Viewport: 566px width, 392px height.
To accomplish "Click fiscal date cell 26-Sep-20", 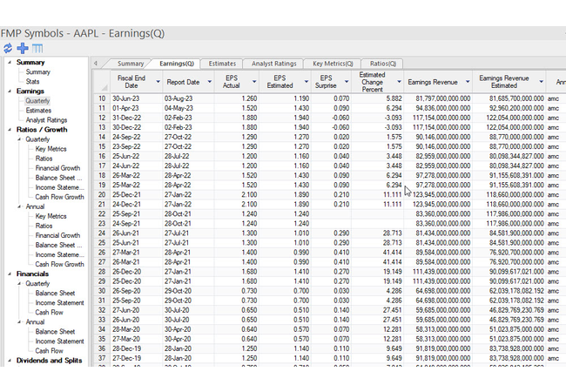I will point(137,291).
